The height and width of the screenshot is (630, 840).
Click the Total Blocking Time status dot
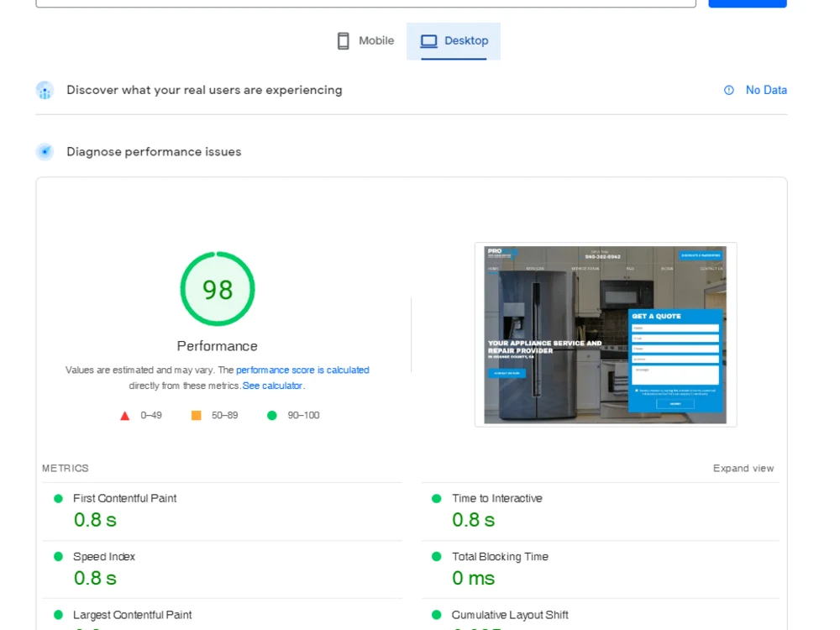[x=435, y=556]
